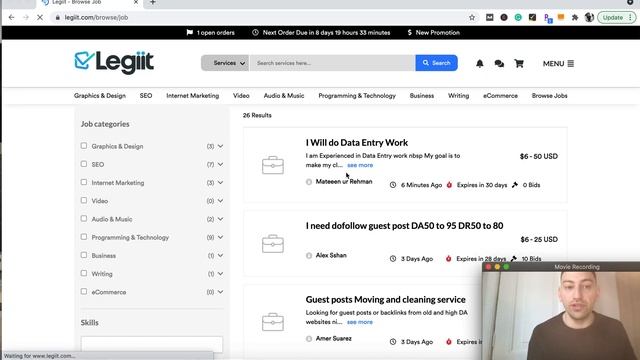Open the 'I Will do Data Entry Work' job

[x=357, y=142]
